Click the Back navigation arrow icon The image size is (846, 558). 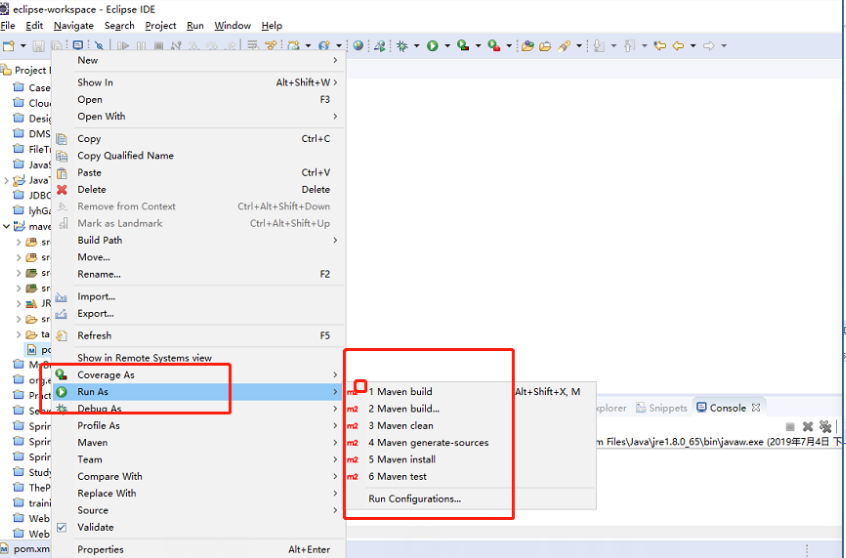(678, 46)
